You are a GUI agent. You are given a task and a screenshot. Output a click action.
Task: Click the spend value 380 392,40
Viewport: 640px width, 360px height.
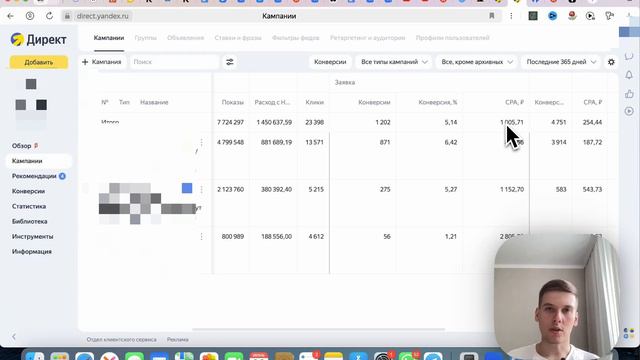(276, 189)
